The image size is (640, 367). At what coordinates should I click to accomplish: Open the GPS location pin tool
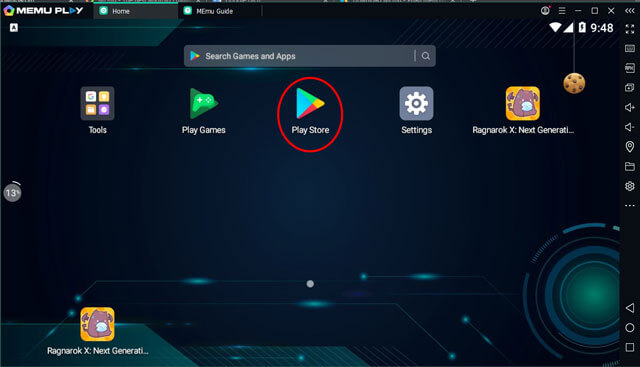point(630,147)
